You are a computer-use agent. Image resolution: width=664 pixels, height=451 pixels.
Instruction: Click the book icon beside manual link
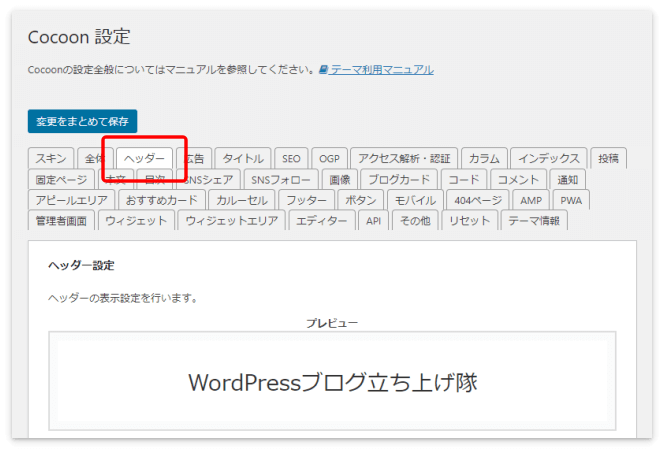[x=324, y=69]
